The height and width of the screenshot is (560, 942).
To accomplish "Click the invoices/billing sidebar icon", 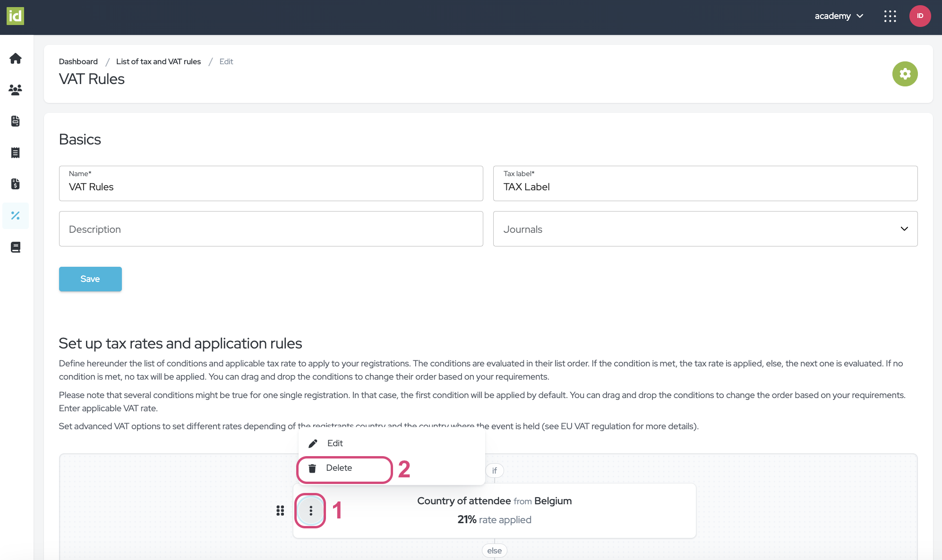I will [16, 183].
